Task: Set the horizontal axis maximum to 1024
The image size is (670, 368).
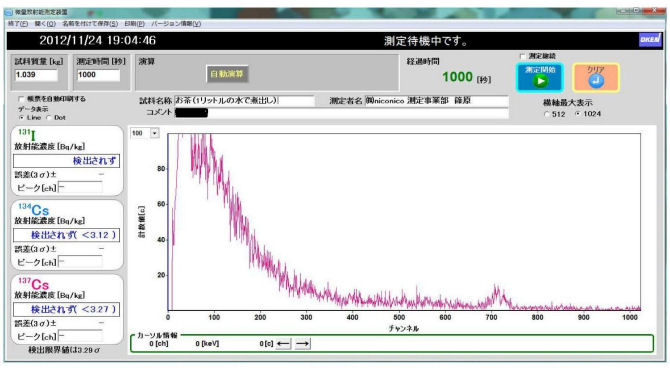Action: coord(578,114)
